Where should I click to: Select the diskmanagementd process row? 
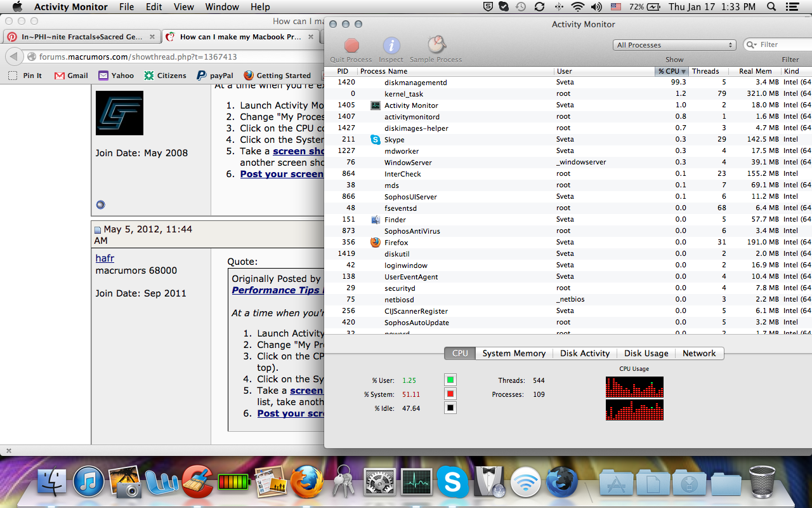pos(568,83)
